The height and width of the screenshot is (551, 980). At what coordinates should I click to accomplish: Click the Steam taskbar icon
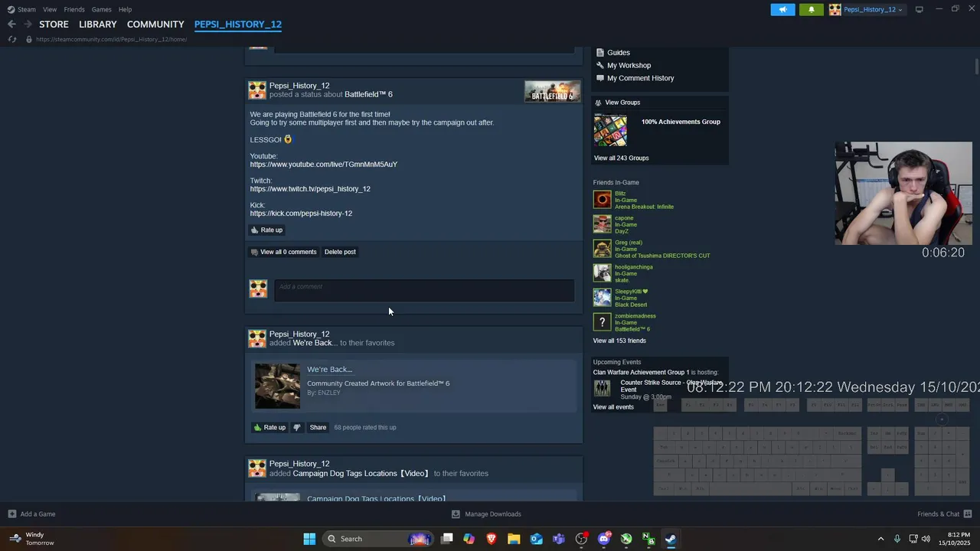[x=671, y=539]
